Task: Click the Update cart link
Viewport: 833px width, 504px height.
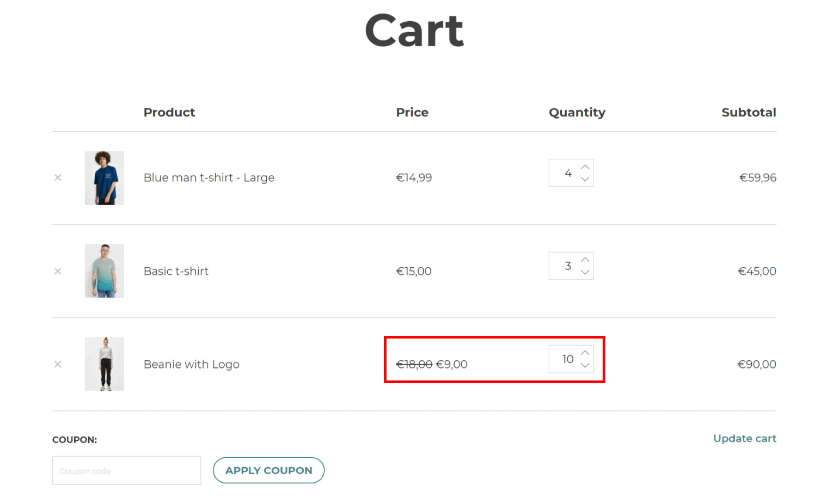Action: tap(745, 438)
